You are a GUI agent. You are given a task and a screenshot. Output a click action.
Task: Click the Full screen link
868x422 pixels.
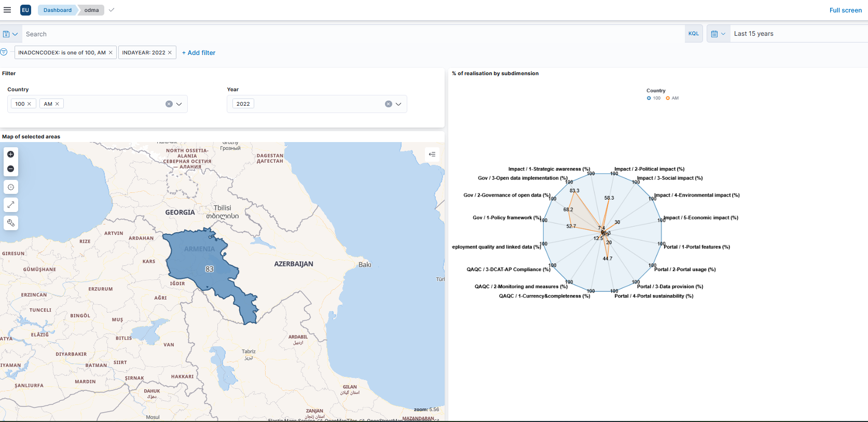coord(845,10)
